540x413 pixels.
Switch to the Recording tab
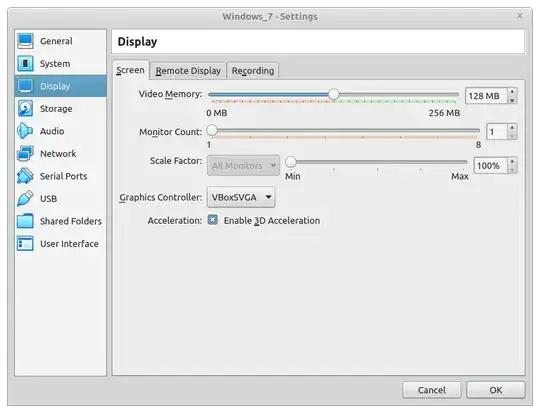pos(253,71)
